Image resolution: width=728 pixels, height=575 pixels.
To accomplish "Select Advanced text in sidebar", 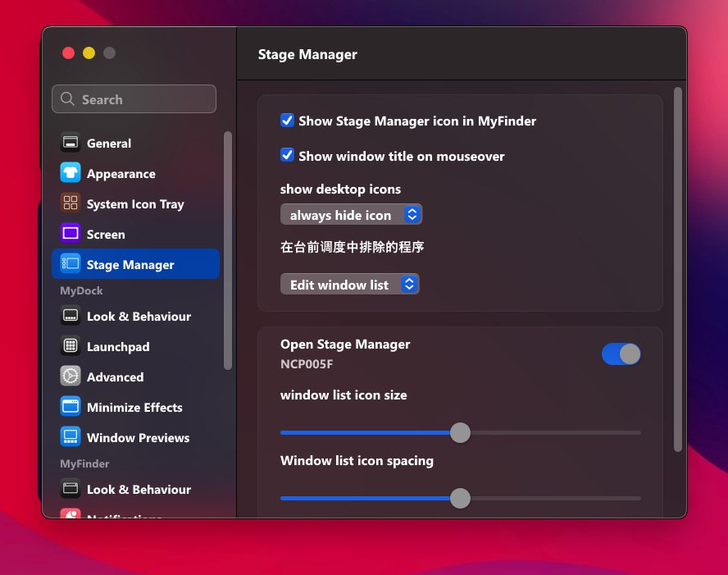I will tap(115, 377).
